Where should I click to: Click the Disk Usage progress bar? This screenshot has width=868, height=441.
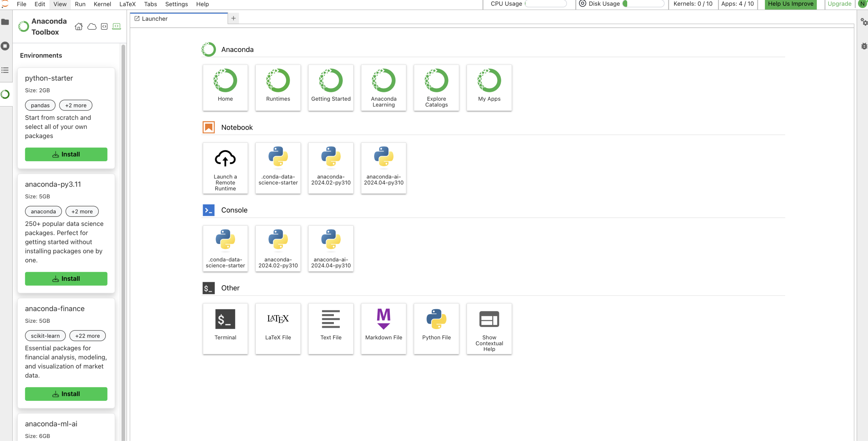(644, 4)
